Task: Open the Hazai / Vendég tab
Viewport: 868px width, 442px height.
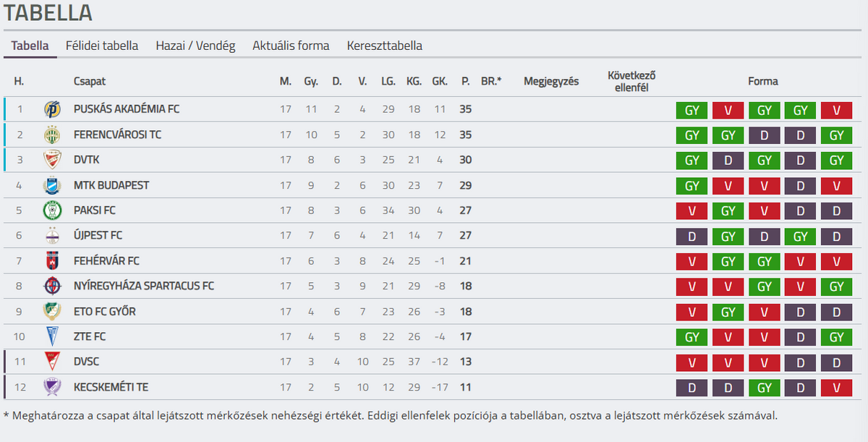Action: coord(195,46)
